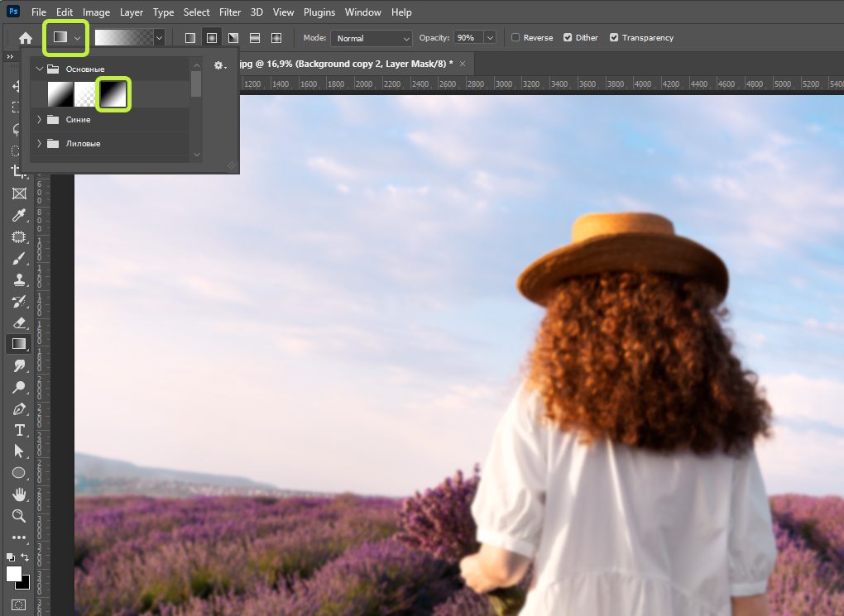Expand the Лиловые gradient folder
This screenshot has height=616, width=844.
39,144
